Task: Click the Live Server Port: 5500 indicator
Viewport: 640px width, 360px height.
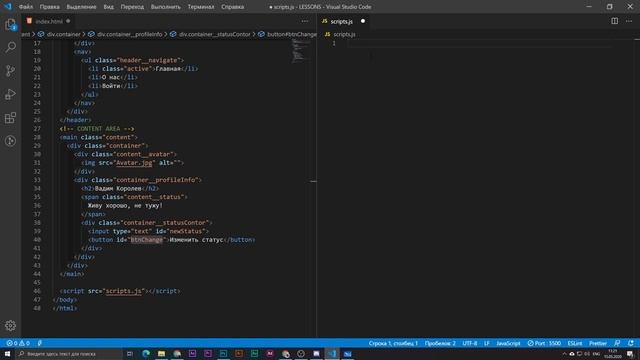Action: pyautogui.click(x=544, y=343)
